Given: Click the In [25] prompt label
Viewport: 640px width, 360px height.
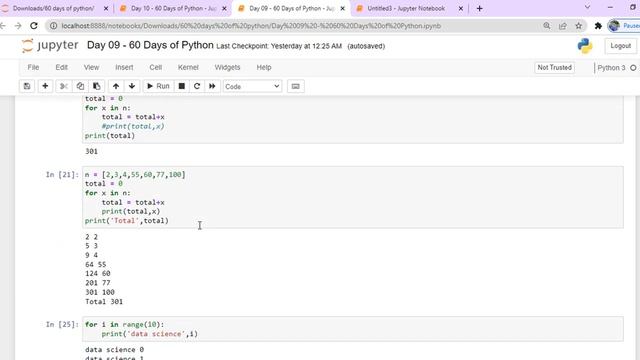Looking at the screenshot, I should (62, 324).
